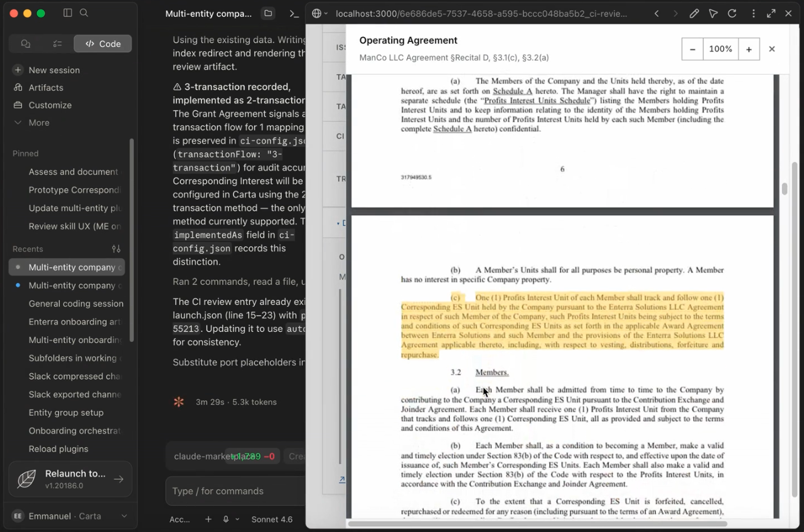The height and width of the screenshot is (532, 804).
Task: Switch to the Code mode tab
Action: (103, 44)
